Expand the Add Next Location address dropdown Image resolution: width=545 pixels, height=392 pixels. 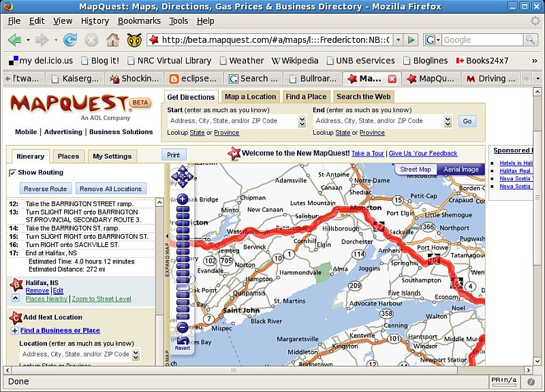click(136, 355)
